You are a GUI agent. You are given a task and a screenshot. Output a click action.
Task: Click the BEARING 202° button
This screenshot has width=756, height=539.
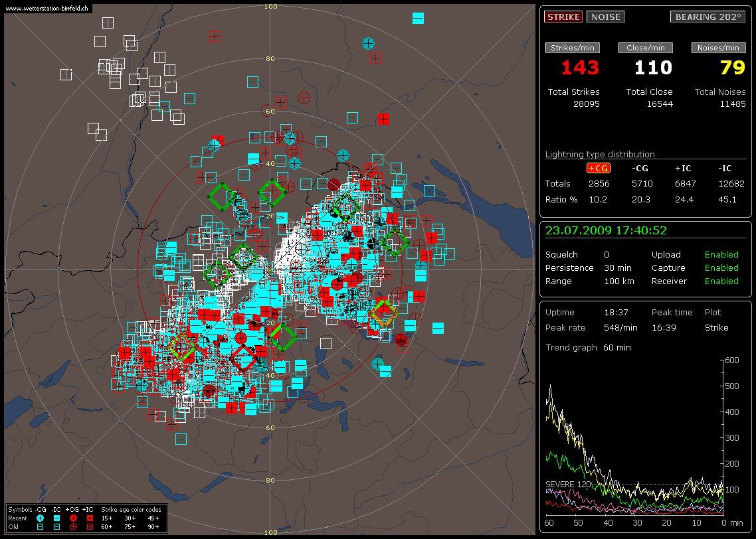click(707, 17)
